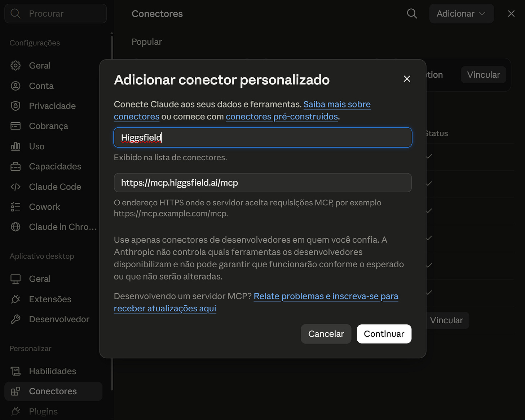This screenshot has width=525, height=420.
Task: Click the desktop Geral monitor icon
Action: pos(16,279)
